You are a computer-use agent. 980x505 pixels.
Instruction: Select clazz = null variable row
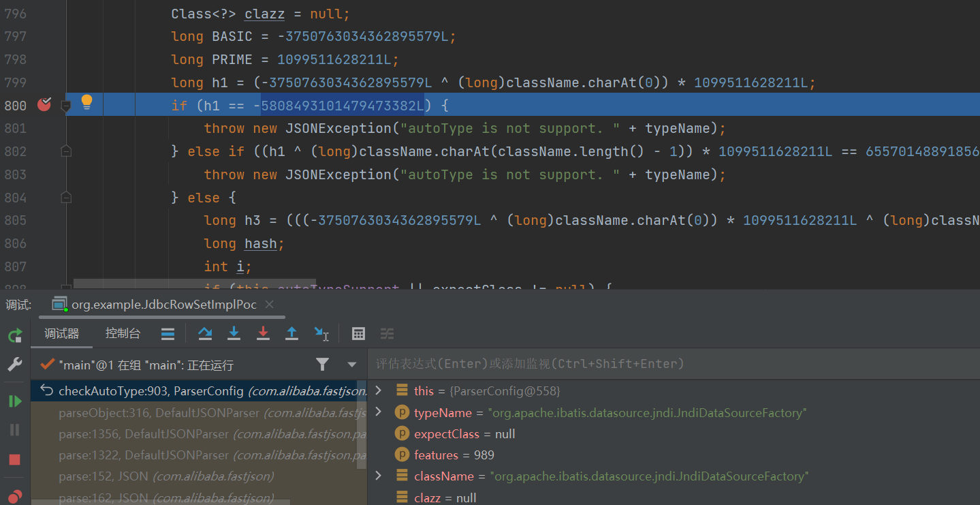point(445,498)
